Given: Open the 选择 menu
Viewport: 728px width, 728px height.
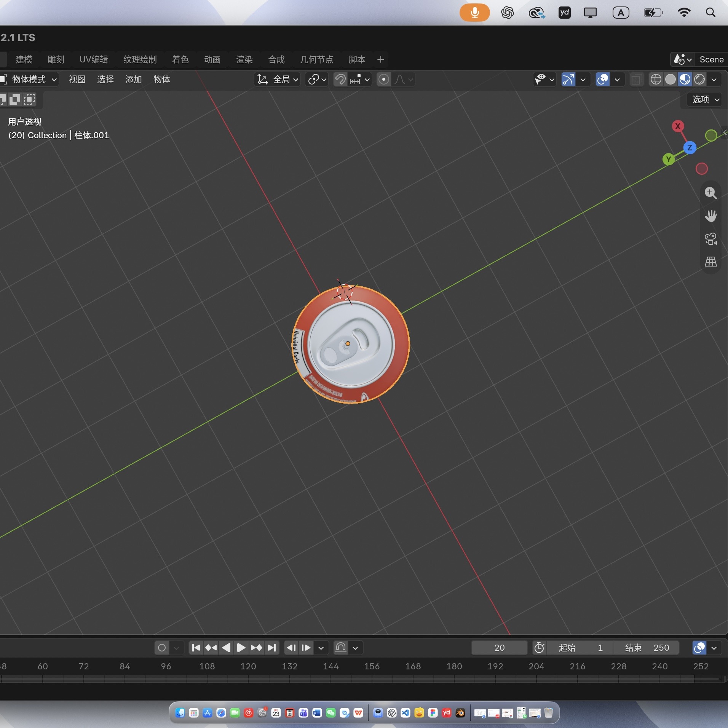Looking at the screenshot, I should pyautogui.click(x=105, y=80).
